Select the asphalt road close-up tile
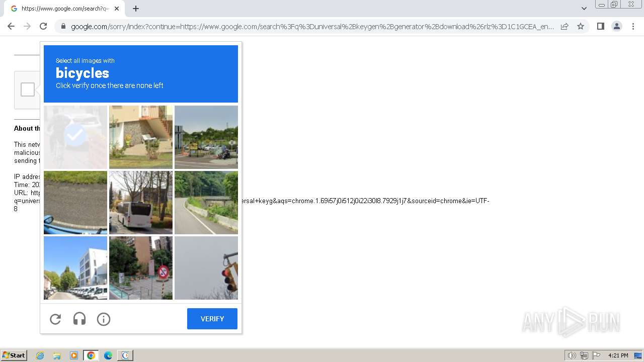644x362 pixels. click(75, 203)
